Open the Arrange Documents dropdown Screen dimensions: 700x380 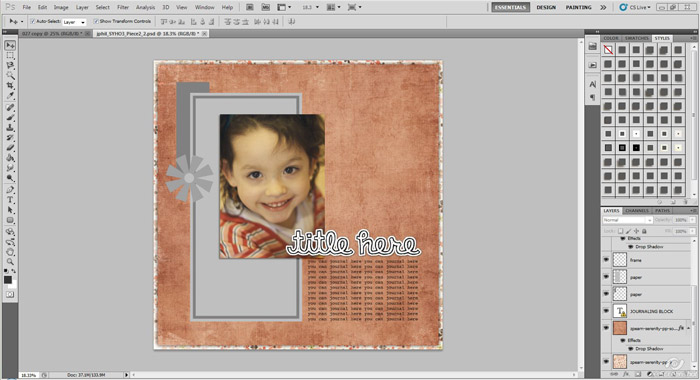click(333, 7)
